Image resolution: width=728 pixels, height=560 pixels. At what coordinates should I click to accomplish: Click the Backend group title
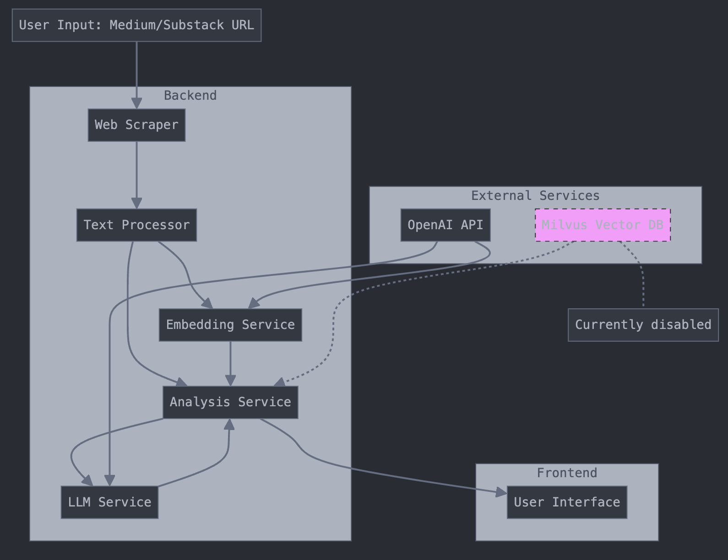point(190,96)
